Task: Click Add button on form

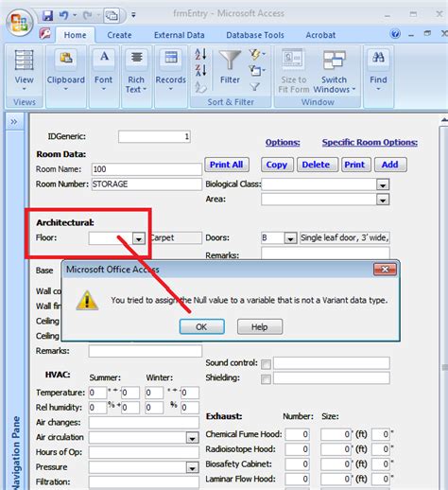Action: click(390, 165)
